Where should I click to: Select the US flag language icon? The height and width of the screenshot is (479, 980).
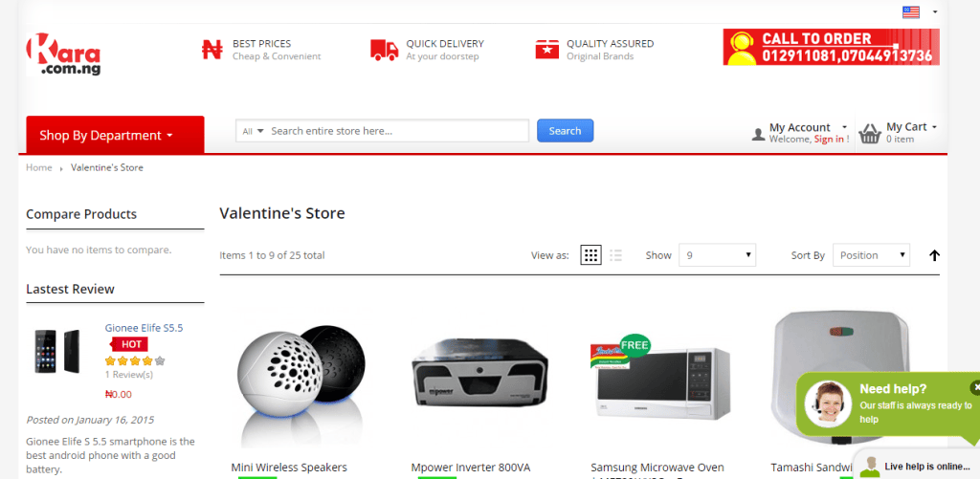pyautogui.click(x=911, y=11)
